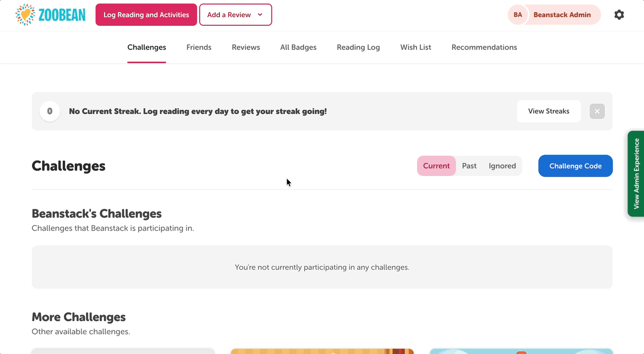Click the Challenge Code button
The image size is (644, 354).
(575, 165)
